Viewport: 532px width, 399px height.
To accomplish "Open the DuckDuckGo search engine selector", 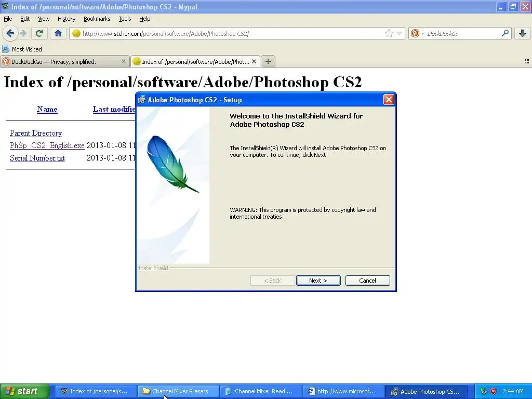I will [417, 33].
